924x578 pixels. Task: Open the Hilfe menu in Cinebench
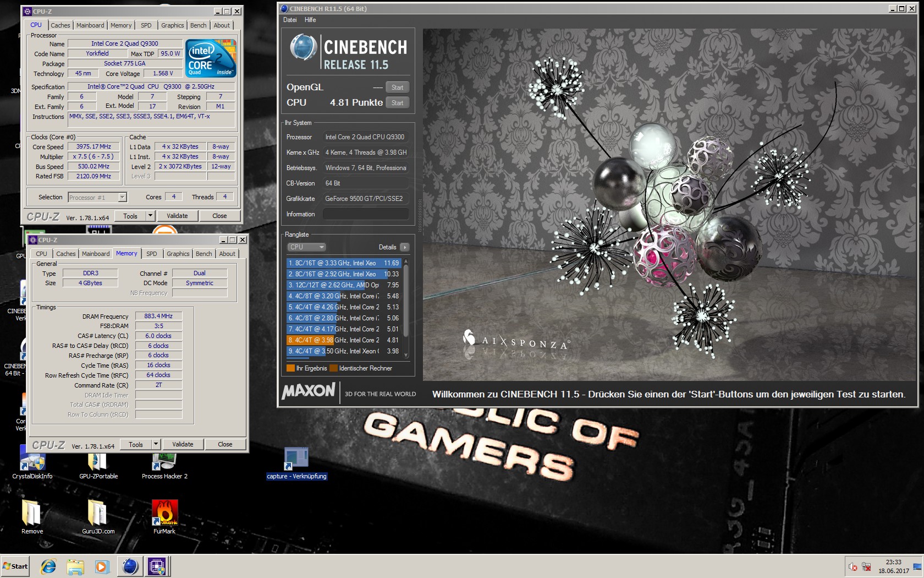(310, 20)
